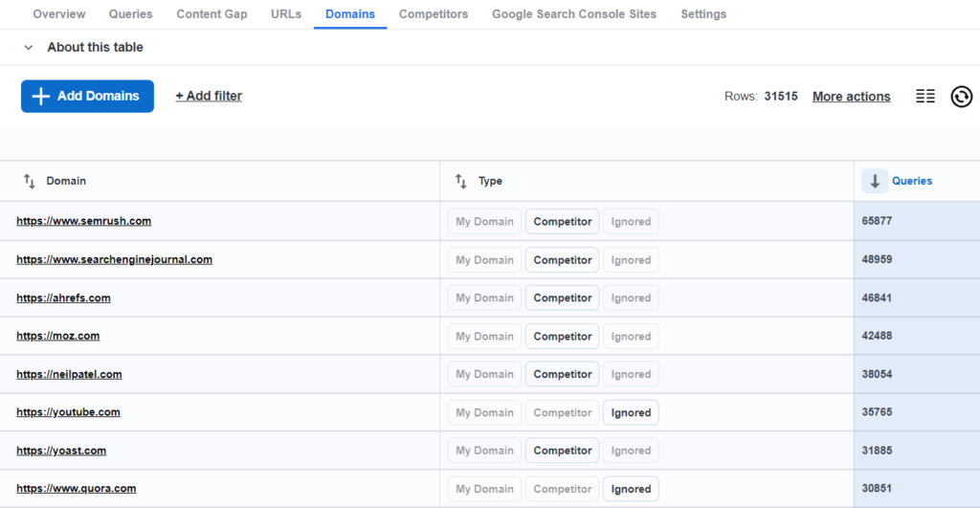Click the Queries descending sort arrow

click(x=875, y=181)
